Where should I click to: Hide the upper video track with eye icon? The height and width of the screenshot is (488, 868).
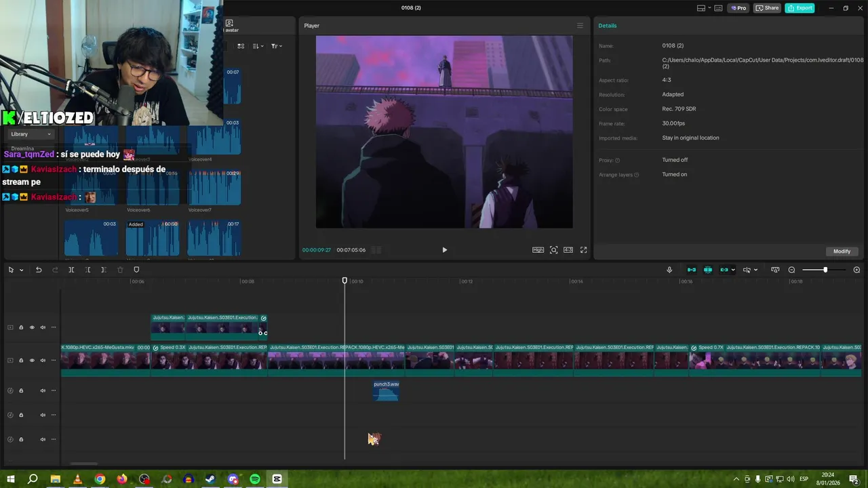[x=32, y=327]
